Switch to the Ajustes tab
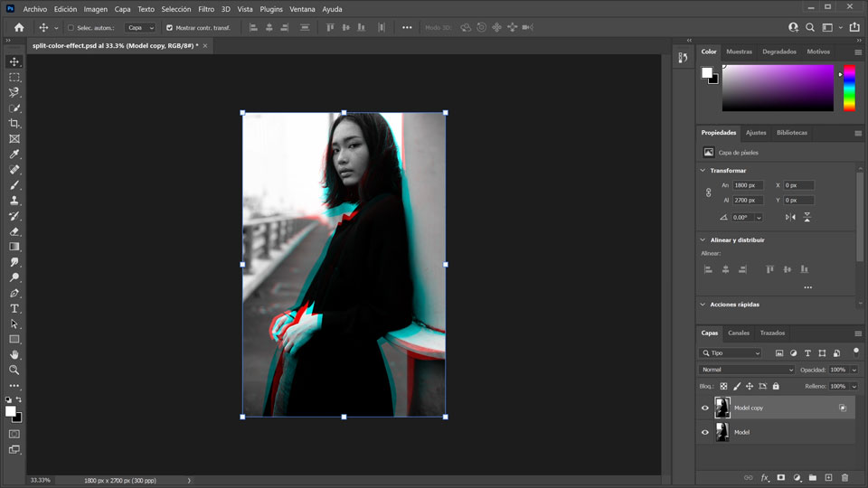The image size is (868, 488). (x=756, y=133)
